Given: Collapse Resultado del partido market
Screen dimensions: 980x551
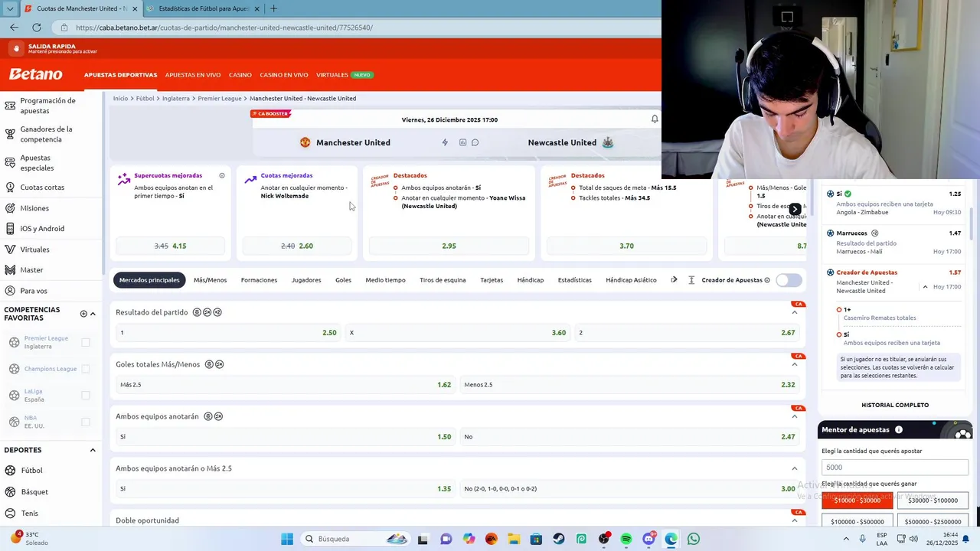Looking at the screenshot, I should click(794, 312).
